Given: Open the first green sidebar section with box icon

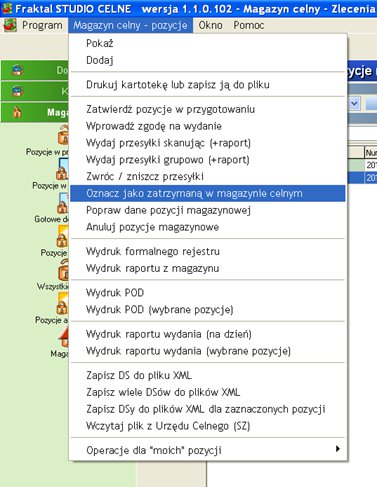Looking at the screenshot, I should pyautogui.click(x=35, y=70).
